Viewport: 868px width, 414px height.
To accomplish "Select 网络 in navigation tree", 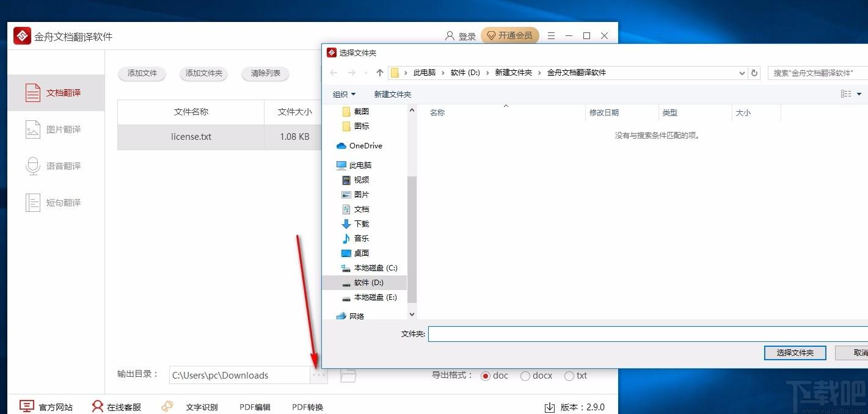I will click(x=351, y=316).
